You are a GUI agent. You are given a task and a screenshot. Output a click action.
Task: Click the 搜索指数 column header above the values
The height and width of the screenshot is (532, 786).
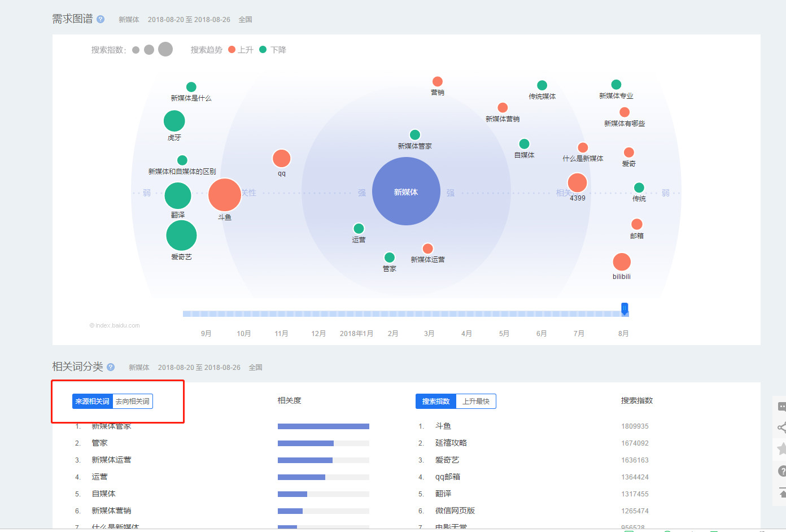pos(637,400)
